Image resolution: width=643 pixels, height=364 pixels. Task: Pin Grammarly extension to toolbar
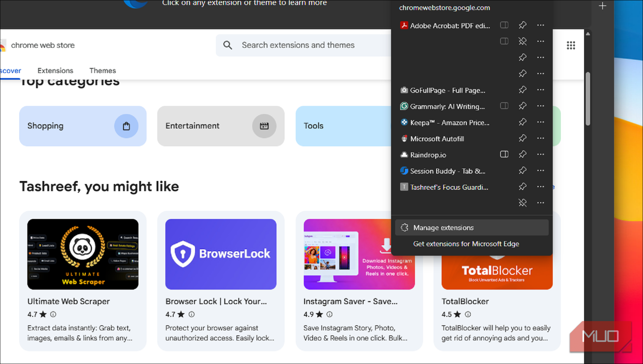pos(522,106)
